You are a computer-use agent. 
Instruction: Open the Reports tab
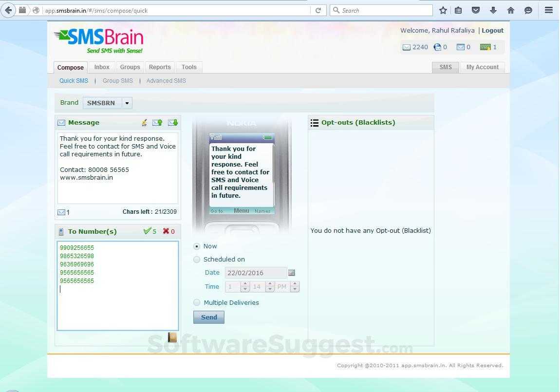(x=160, y=67)
